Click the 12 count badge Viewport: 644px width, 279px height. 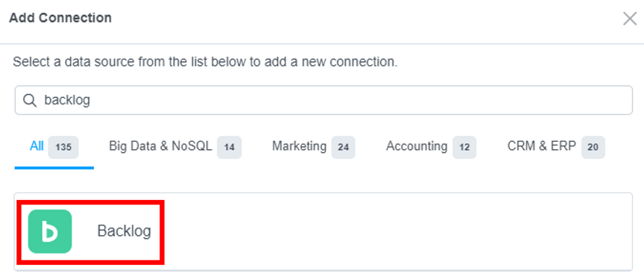464,147
